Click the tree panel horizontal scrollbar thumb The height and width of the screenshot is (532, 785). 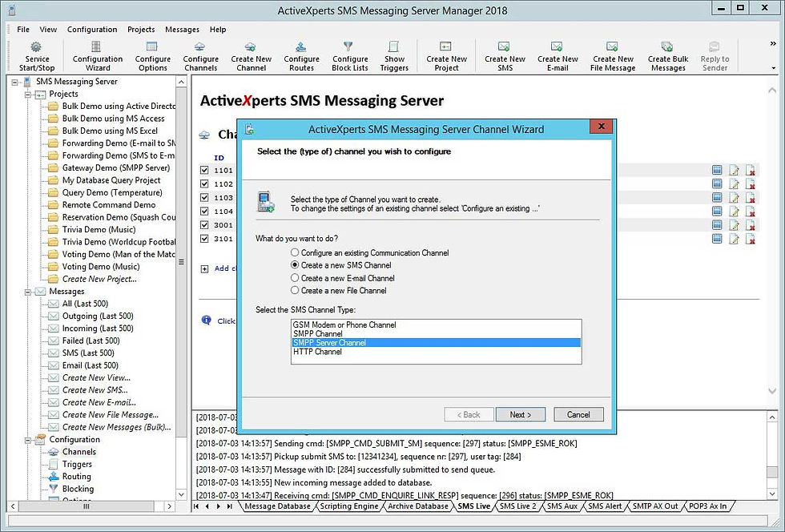coord(87,506)
